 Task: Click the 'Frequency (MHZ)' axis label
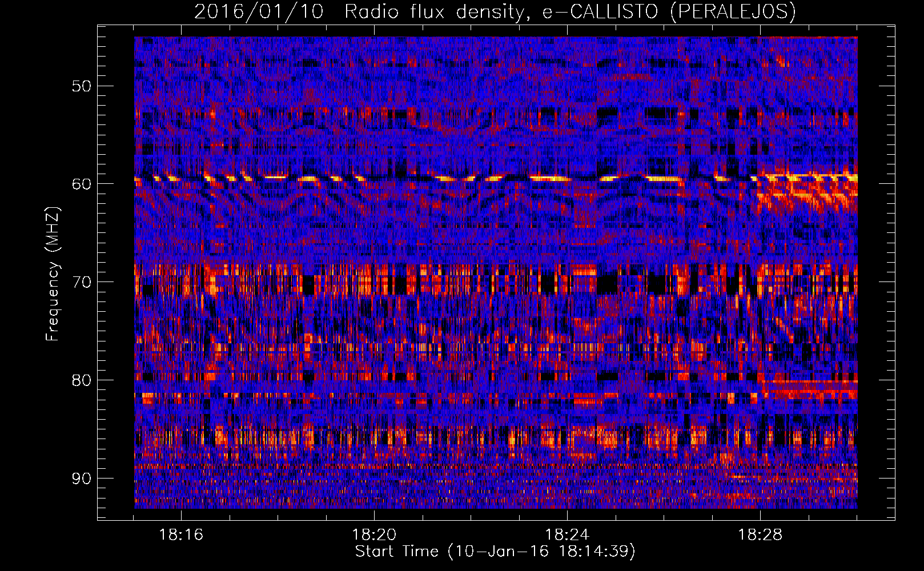click(x=53, y=274)
